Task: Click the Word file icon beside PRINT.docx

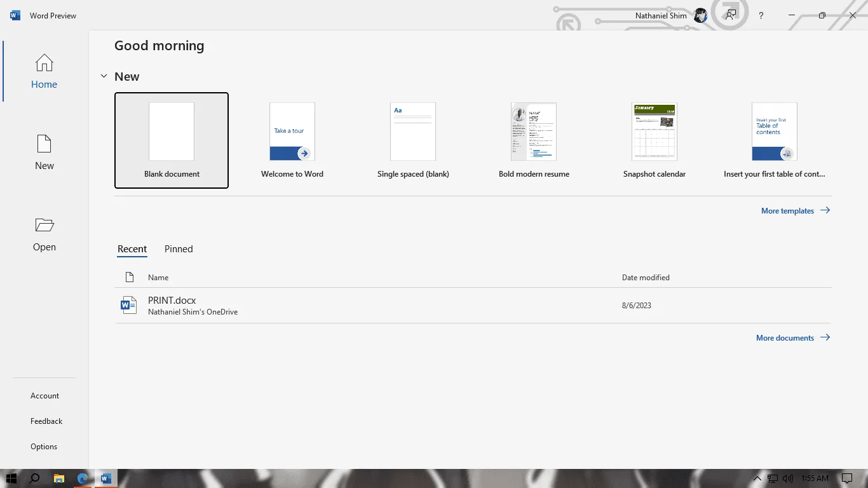Action: pos(128,305)
